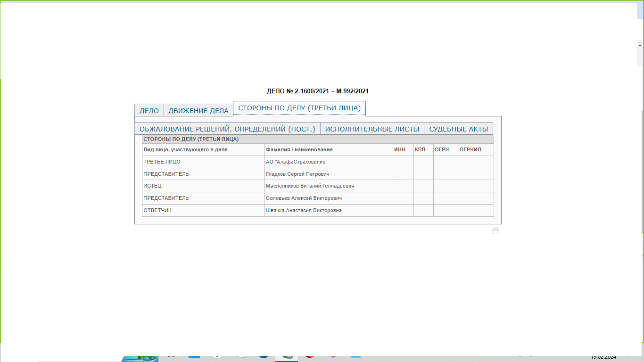This screenshot has height=362, width=644.
Task: Click the printer icon below the table
Action: pos(495,230)
